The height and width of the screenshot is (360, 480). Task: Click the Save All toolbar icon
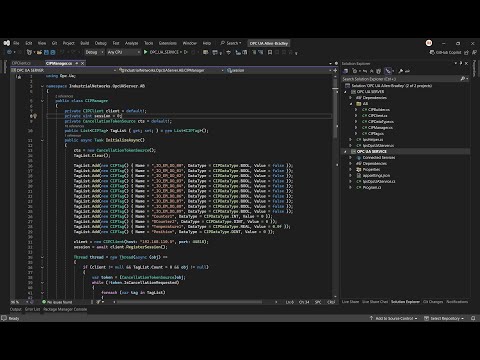52,52
